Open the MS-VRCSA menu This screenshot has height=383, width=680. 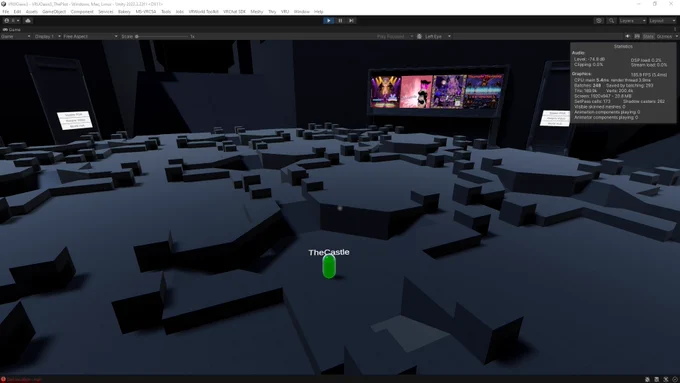[x=146, y=12]
